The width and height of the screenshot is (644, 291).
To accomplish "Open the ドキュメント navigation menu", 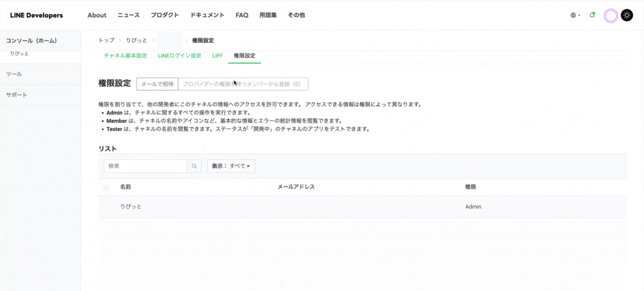I will tap(207, 15).
